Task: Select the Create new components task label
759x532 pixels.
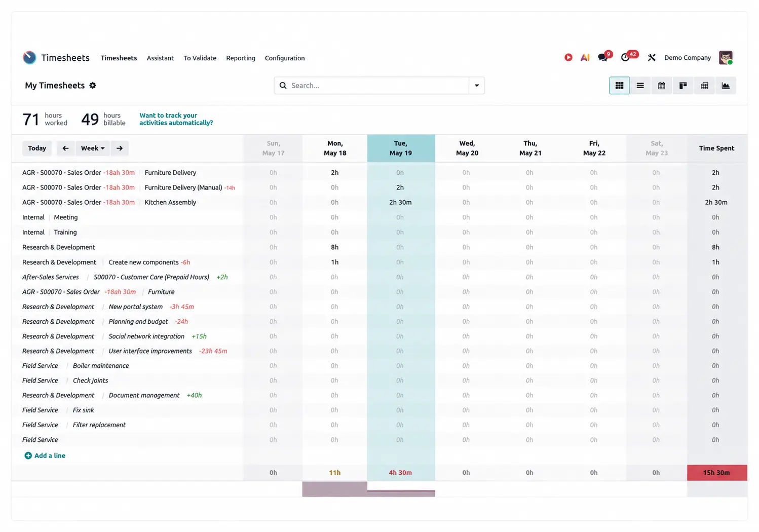Action: point(143,262)
